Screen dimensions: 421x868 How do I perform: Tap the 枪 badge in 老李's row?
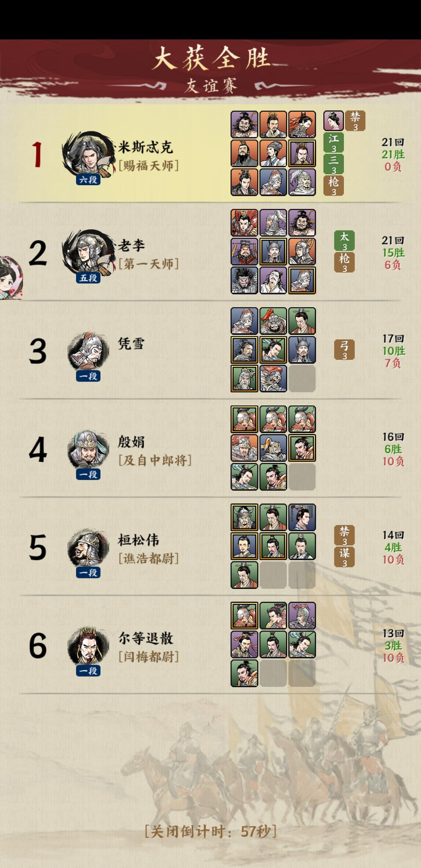pos(344,262)
